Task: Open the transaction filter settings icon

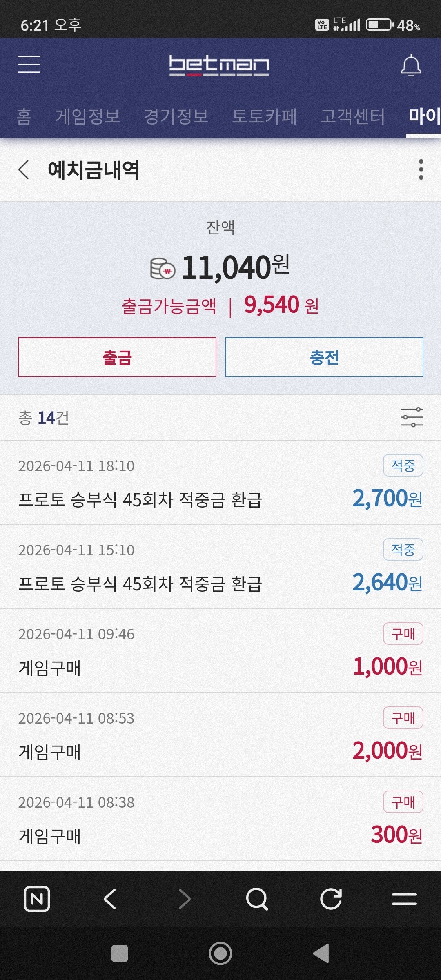Action: coord(412,417)
